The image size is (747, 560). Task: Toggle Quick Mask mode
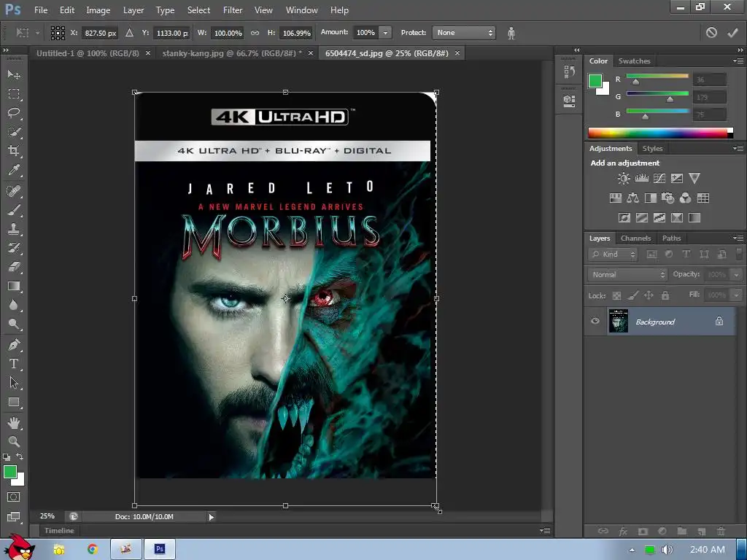[x=14, y=497]
